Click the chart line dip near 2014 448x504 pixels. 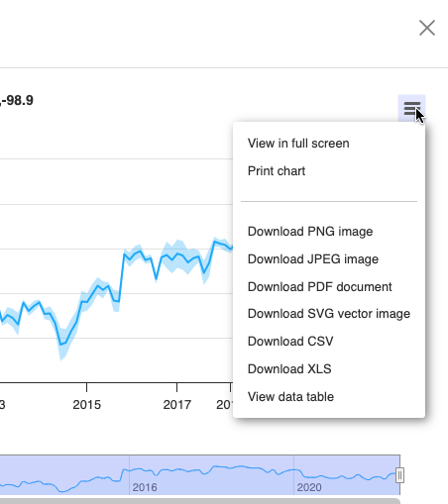coord(61,345)
